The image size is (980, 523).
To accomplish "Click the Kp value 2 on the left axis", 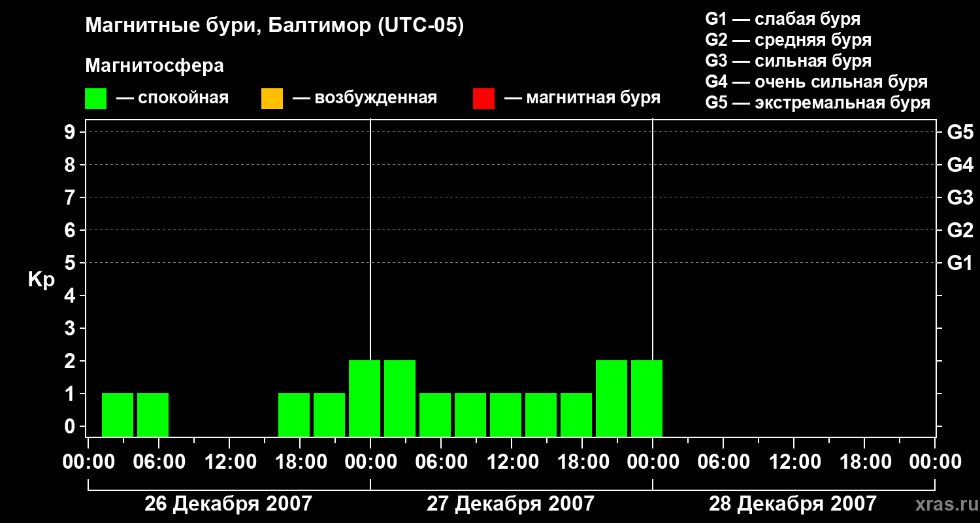I will [x=71, y=361].
